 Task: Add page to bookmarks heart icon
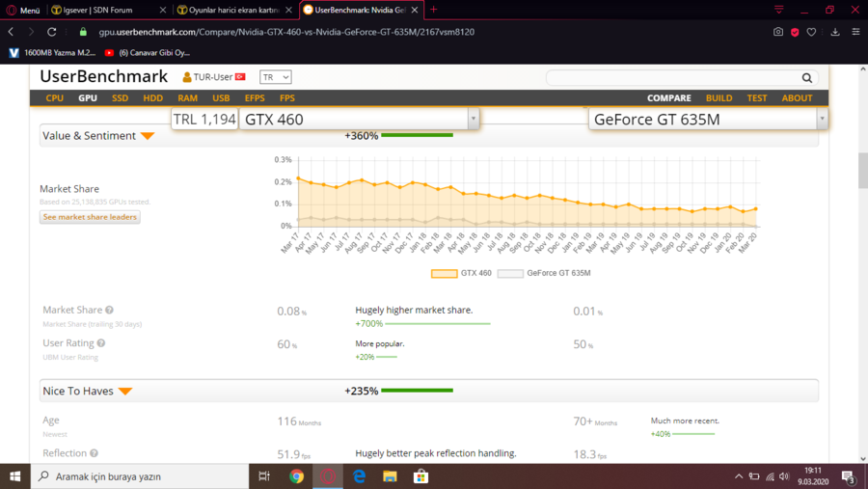click(811, 32)
